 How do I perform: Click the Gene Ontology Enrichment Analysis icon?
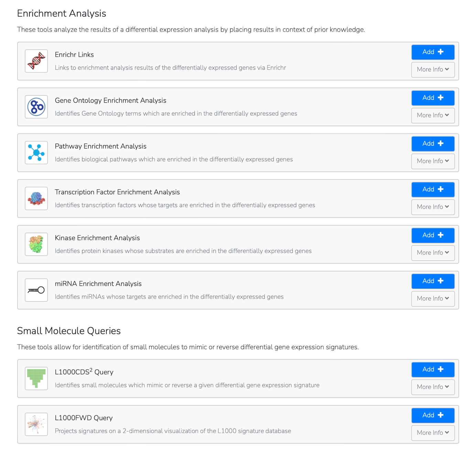36,107
